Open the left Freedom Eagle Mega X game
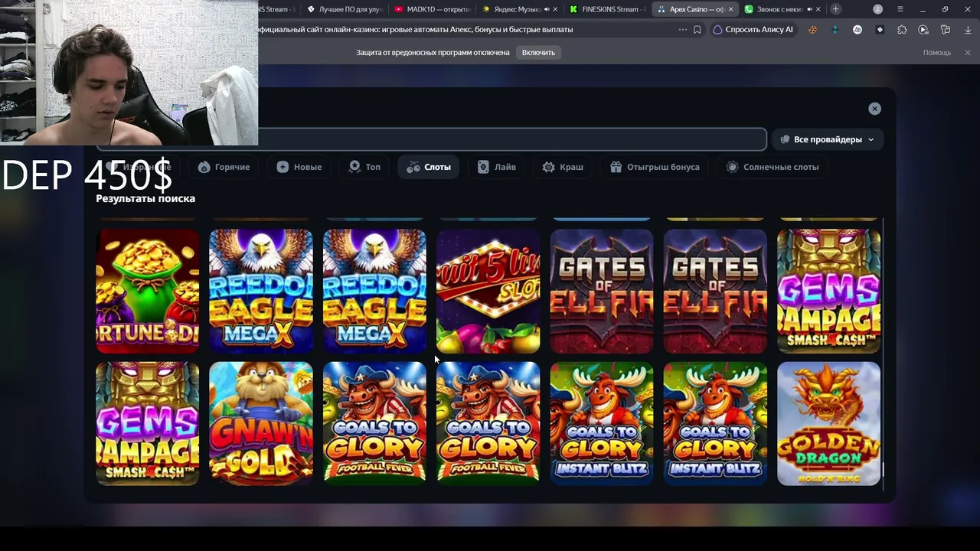This screenshot has width=980, height=551. pyautogui.click(x=261, y=291)
